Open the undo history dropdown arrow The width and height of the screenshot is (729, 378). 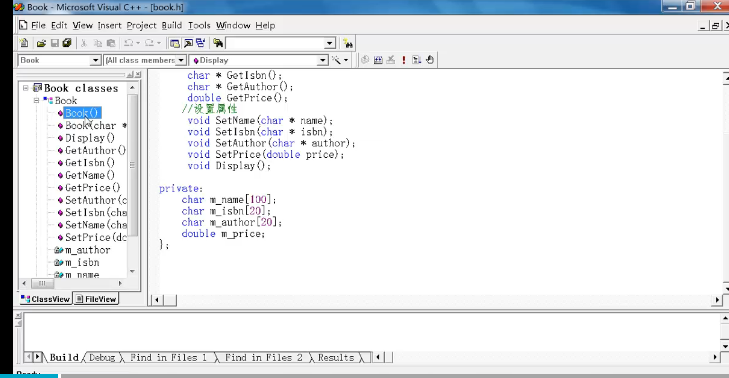click(x=138, y=43)
